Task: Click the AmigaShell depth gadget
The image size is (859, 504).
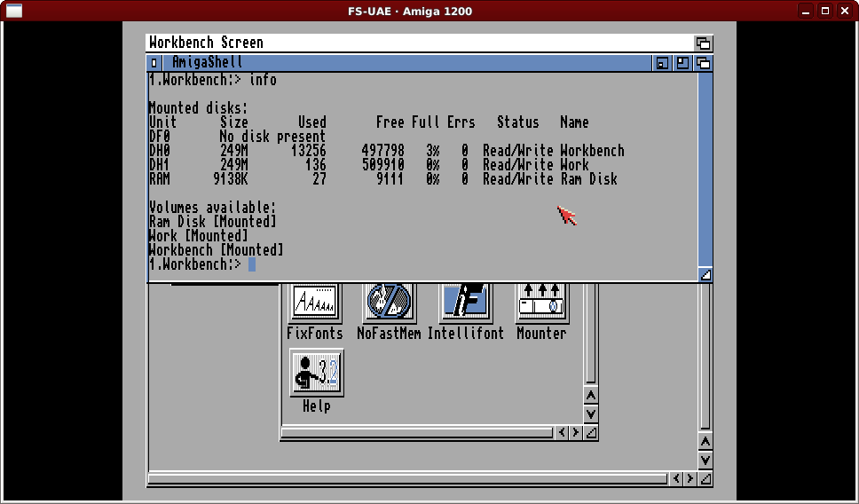Action: pos(704,63)
